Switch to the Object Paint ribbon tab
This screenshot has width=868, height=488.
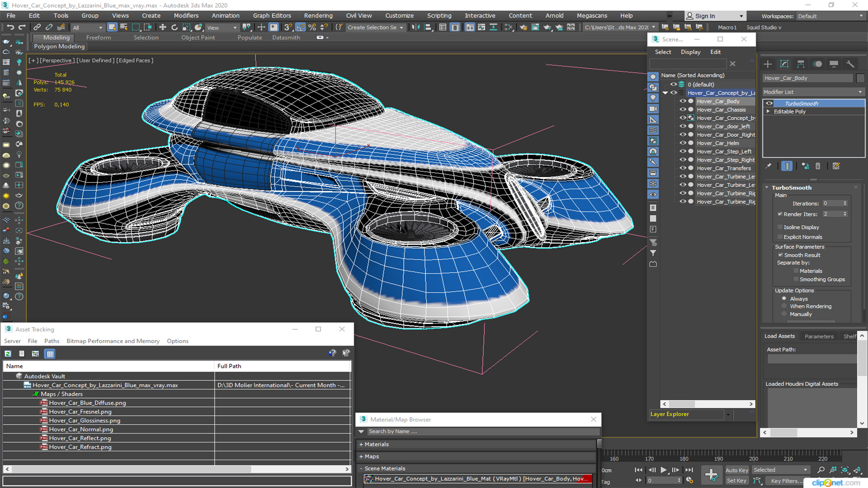pos(198,38)
